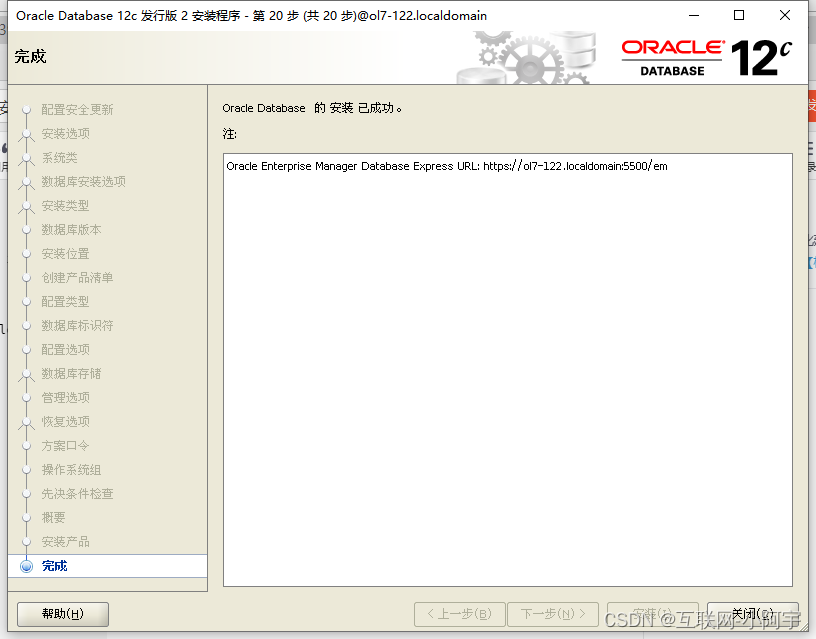Click the 配置类型 step
This screenshot has height=639, width=816.
[66, 301]
